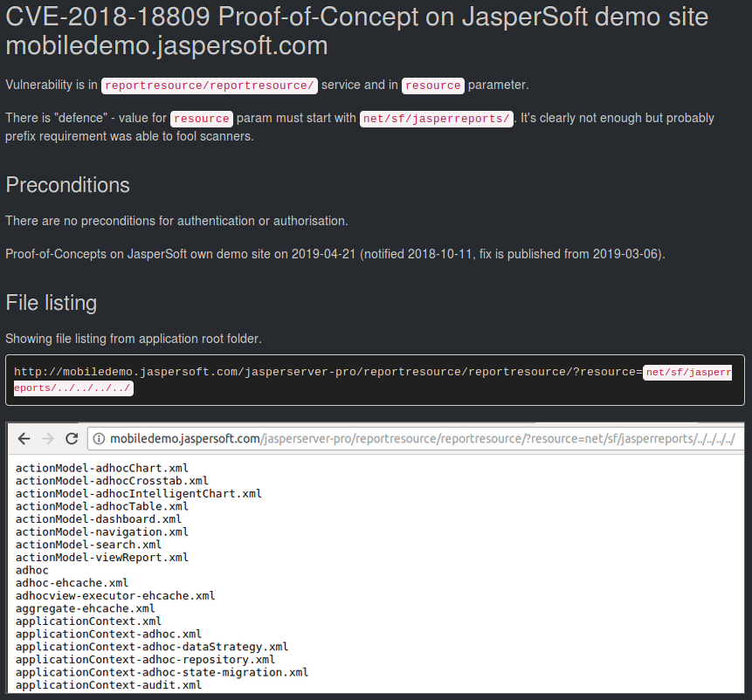
Task: Click the site info icon in address bar
Action: point(99,439)
